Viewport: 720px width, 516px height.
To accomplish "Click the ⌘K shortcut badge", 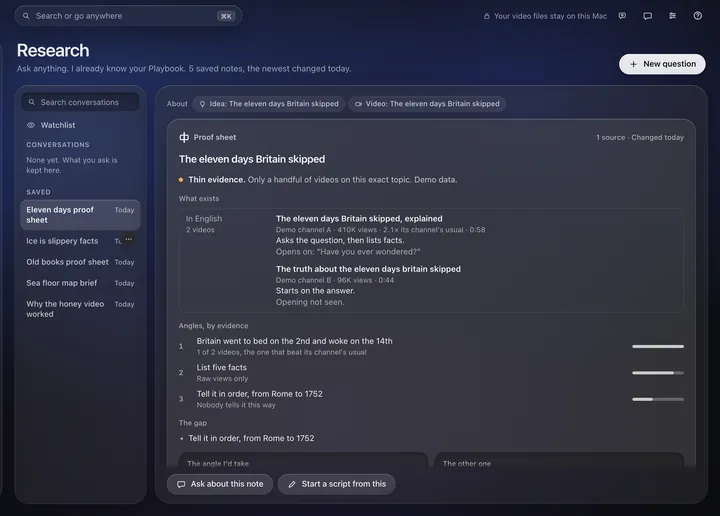I will (226, 16).
